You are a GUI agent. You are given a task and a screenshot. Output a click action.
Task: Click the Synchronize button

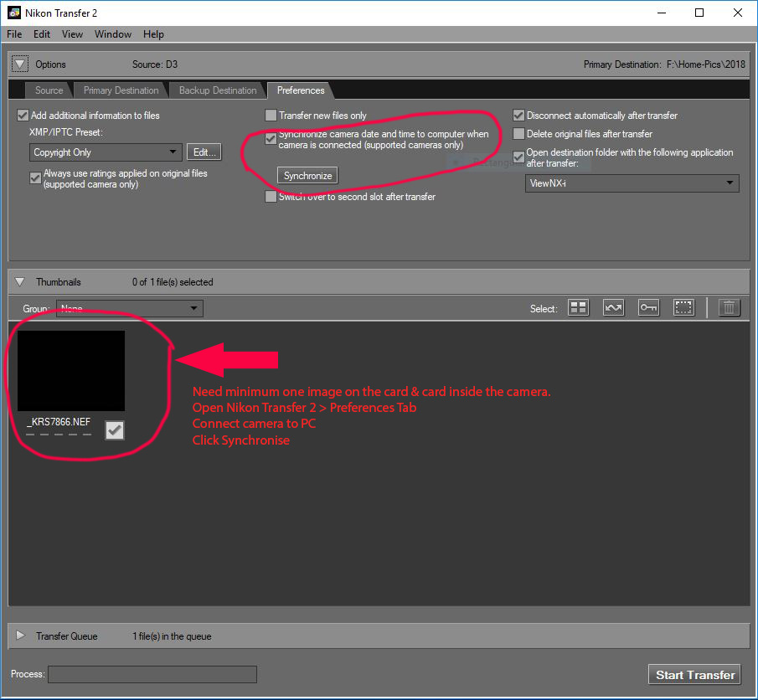tap(307, 176)
